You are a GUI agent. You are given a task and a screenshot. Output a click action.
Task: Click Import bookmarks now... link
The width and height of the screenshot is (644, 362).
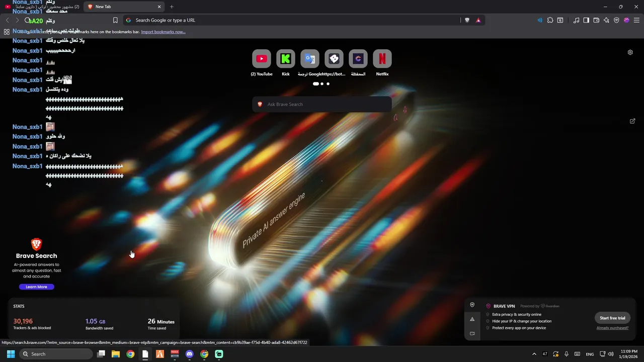[163, 32]
